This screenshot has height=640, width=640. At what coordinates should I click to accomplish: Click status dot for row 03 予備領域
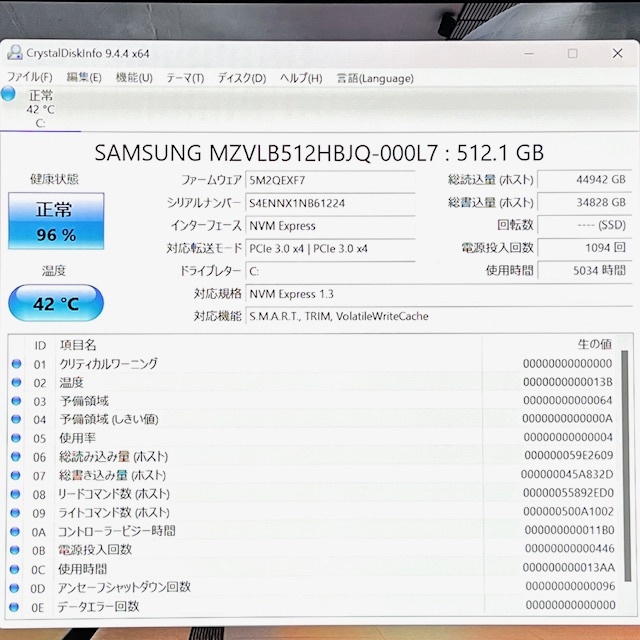click(16, 401)
